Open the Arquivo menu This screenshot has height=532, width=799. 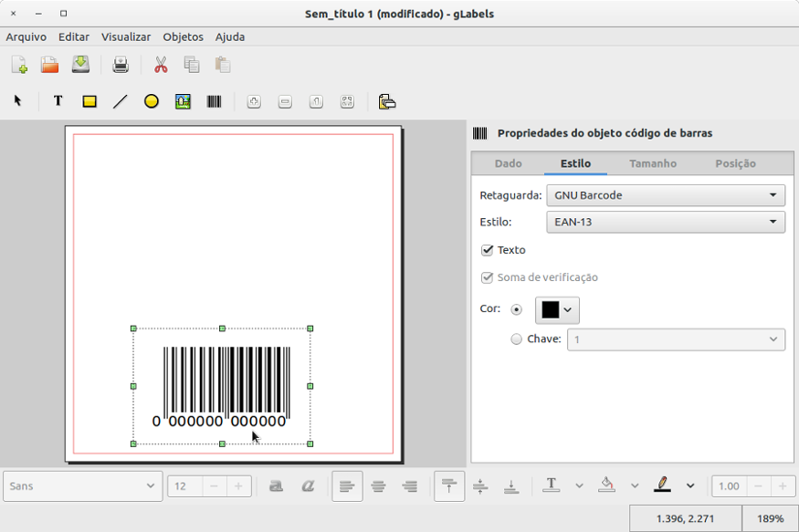(26, 37)
